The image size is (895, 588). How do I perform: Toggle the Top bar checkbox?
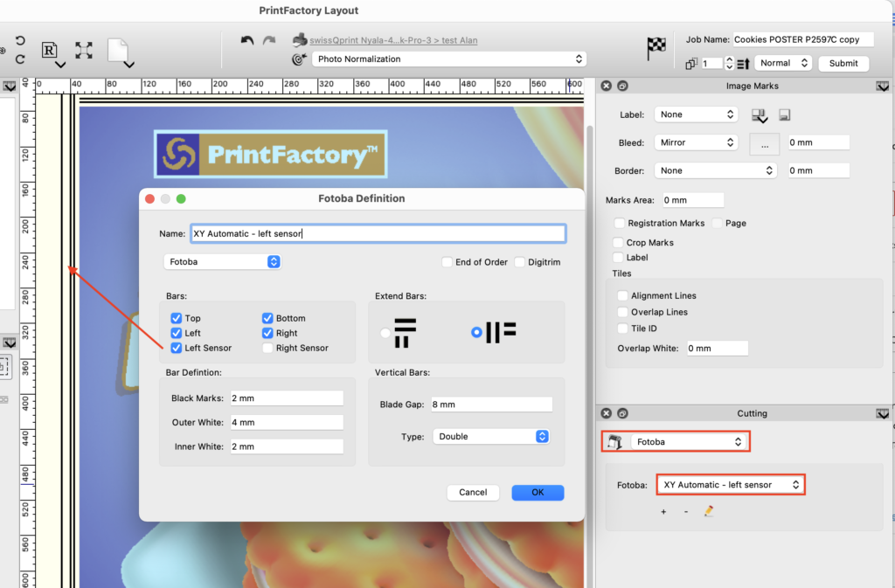tap(177, 318)
